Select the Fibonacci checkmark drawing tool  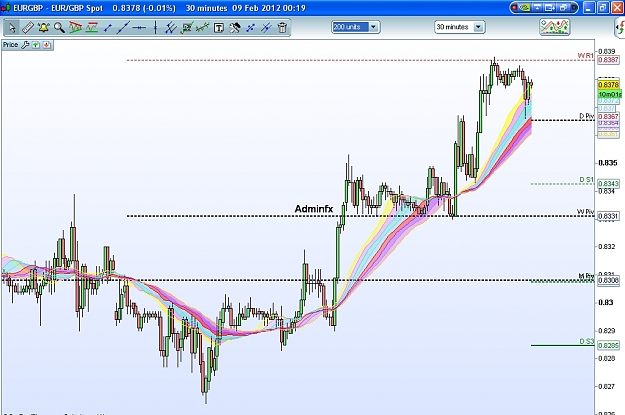(187, 28)
